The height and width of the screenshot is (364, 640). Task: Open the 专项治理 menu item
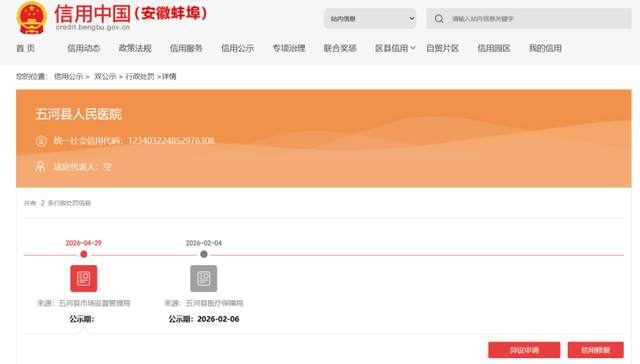289,48
